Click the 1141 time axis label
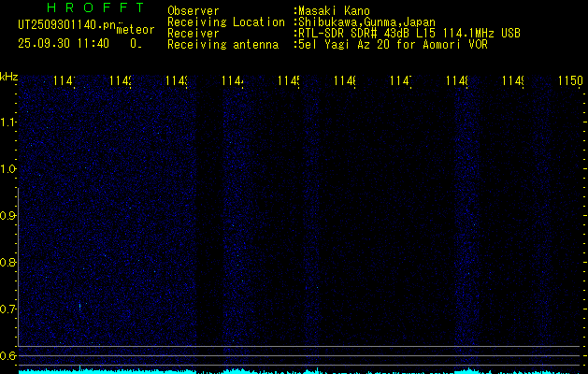The image size is (588, 374). click(65, 80)
